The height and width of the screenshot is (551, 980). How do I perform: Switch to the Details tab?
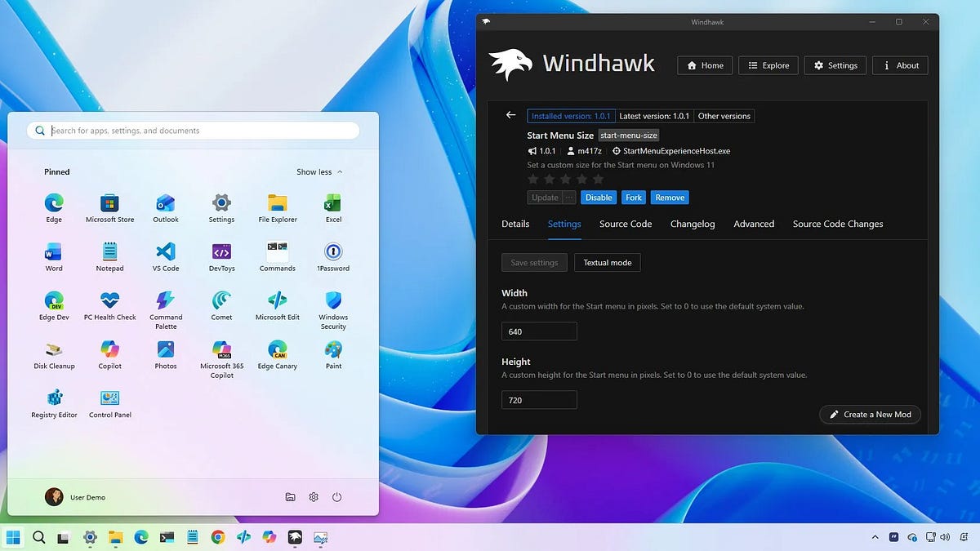click(x=515, y=224)
